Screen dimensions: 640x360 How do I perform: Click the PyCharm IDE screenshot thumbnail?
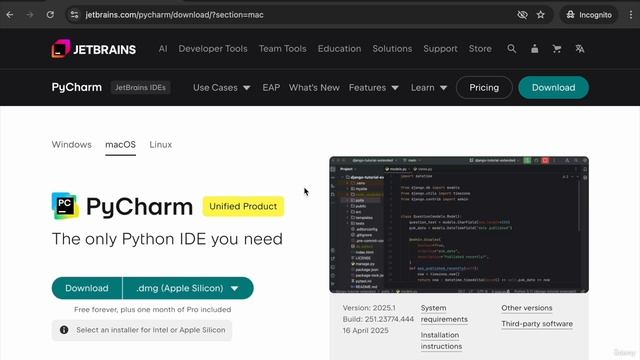click(459, 224)
